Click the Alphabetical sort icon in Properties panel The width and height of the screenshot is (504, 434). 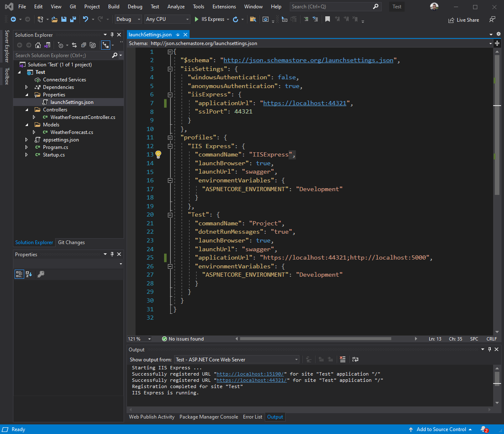tap(29, 274)
